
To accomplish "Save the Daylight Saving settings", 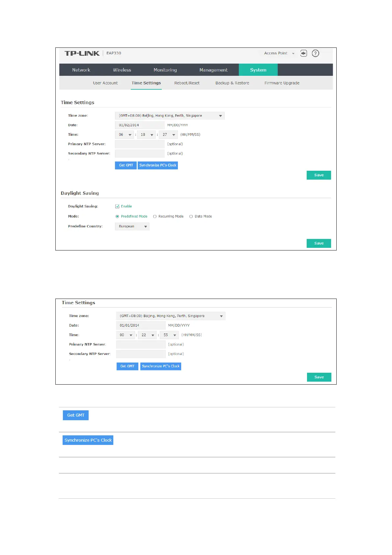I will point(319,244).
